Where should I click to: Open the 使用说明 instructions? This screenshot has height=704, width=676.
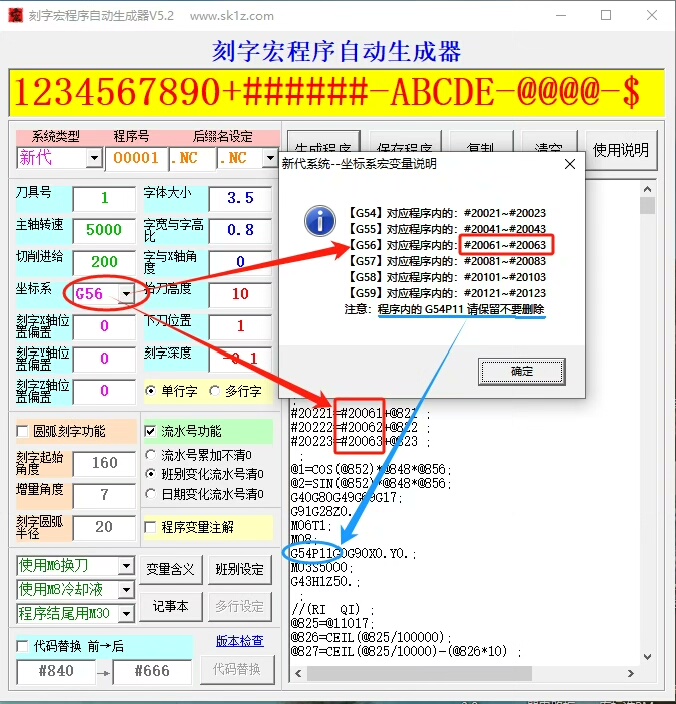tap(621, 150)
